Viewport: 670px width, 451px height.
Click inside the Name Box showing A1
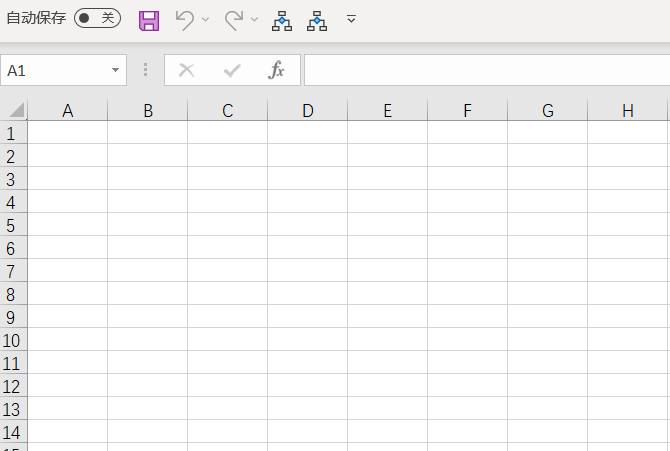[56, 70]
